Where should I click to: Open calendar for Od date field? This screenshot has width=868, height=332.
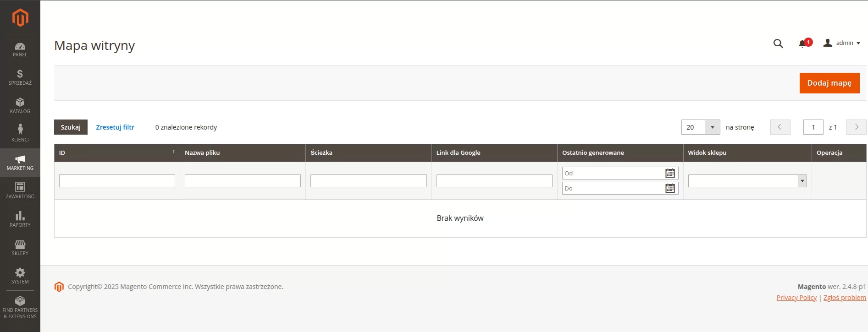[x=670, y=173]
